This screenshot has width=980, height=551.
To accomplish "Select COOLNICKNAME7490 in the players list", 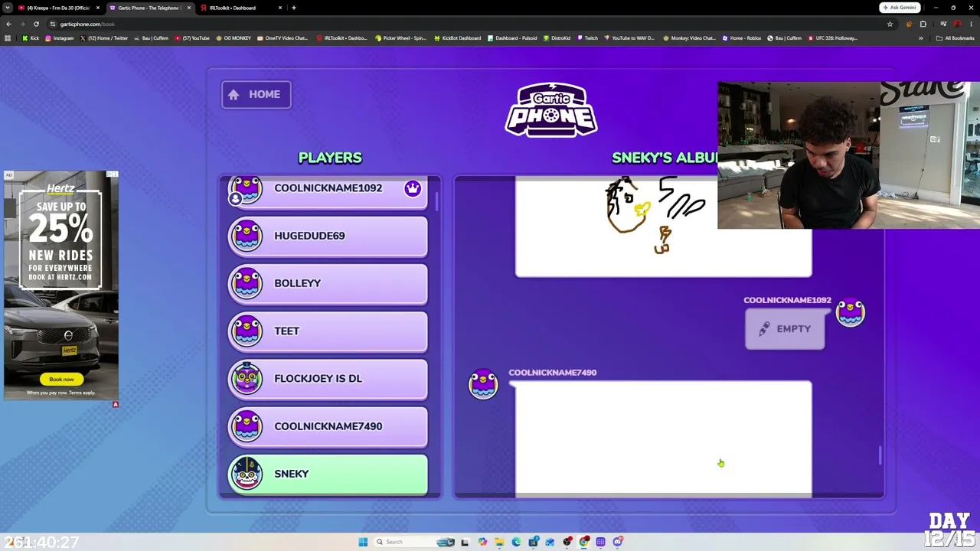I will point(328,426).
